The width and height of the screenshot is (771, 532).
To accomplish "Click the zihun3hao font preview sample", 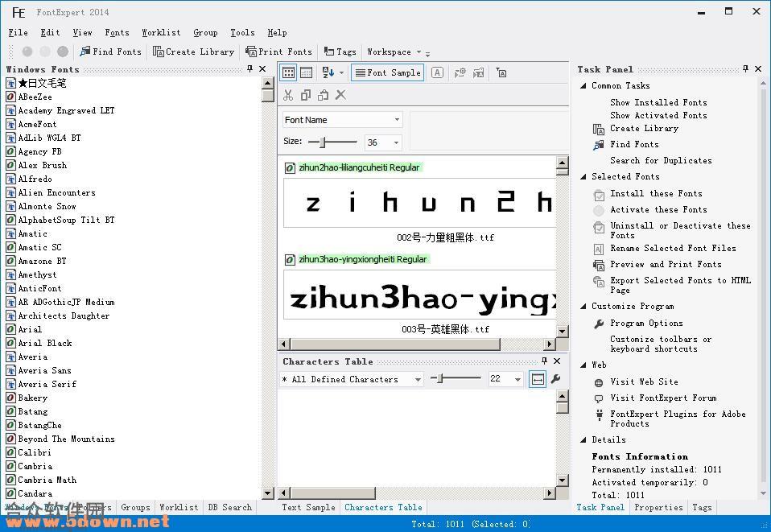I will point(420,295).
